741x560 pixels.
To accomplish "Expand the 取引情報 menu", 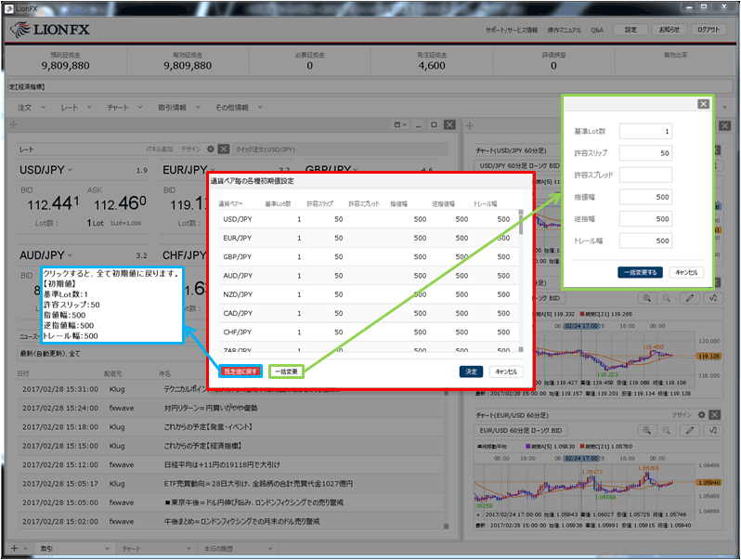I will coord(178,108).
